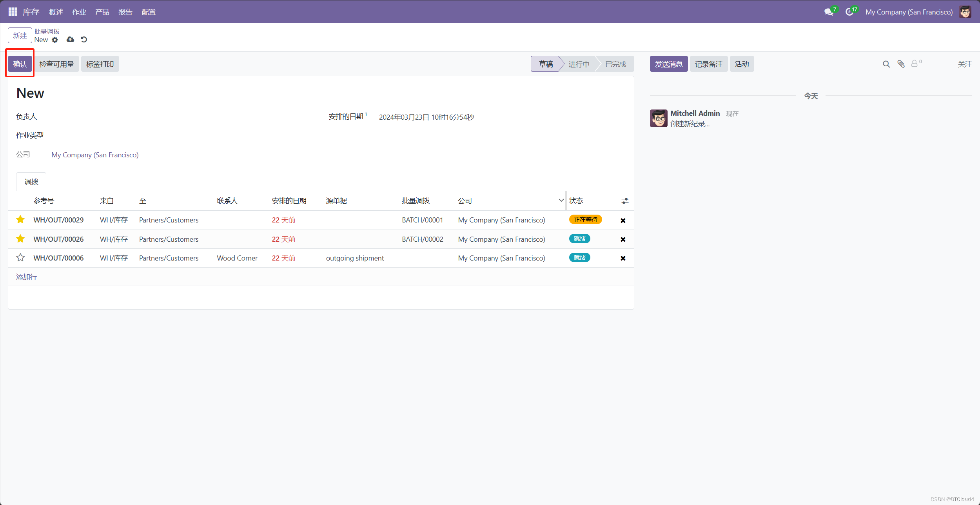Screen dimensions: 980x505
Task: Open the optional columns adjust dropdown
Action: pyautogui.click(x=625, y=201)
